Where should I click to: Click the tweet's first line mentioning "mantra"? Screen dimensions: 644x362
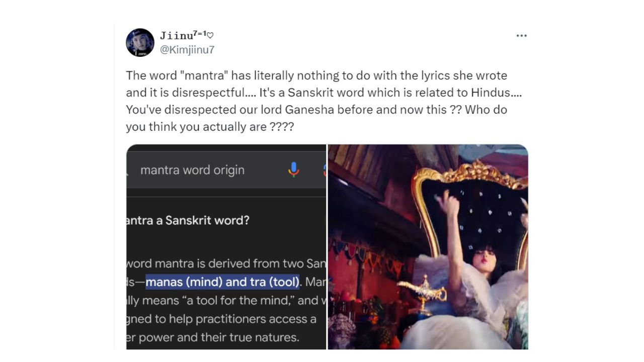[316, 75]
